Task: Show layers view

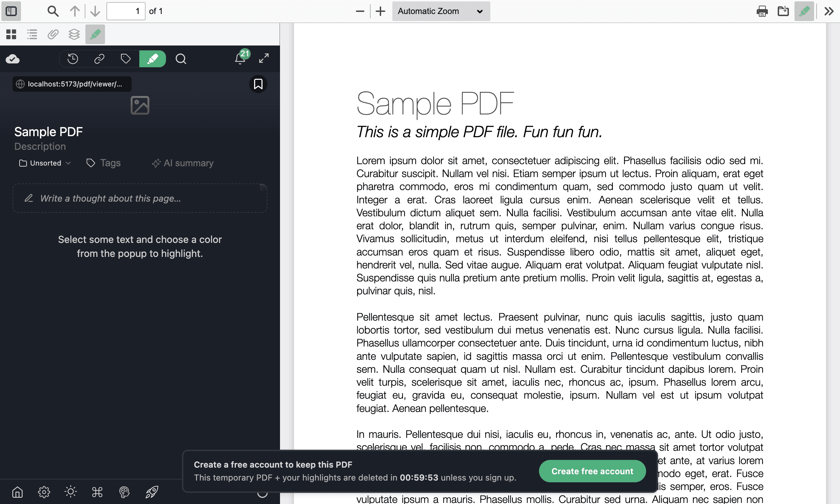Action: (x=74, y=34)
